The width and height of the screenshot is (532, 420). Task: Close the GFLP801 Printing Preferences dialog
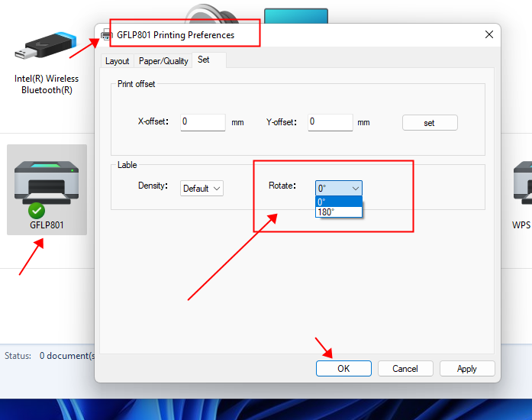pos(488,35)
